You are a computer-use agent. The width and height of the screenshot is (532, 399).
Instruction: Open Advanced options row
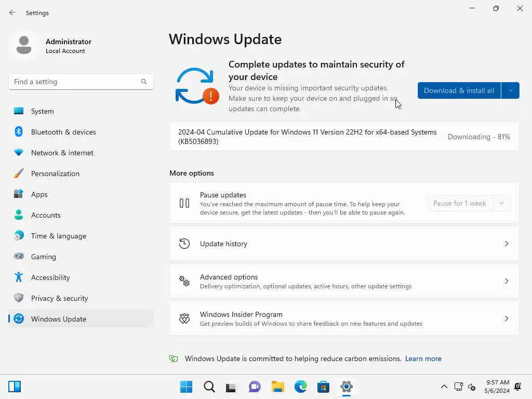344,281
